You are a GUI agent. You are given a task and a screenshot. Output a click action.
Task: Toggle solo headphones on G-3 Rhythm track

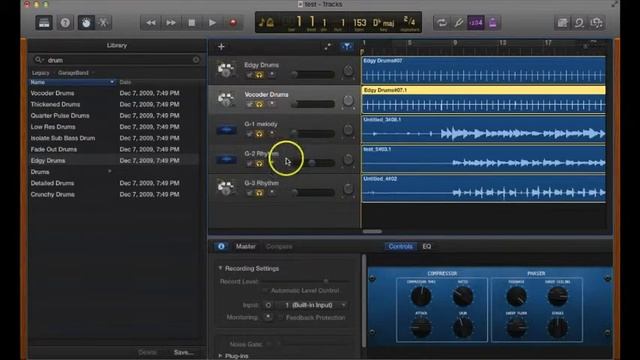pos(259,193)
